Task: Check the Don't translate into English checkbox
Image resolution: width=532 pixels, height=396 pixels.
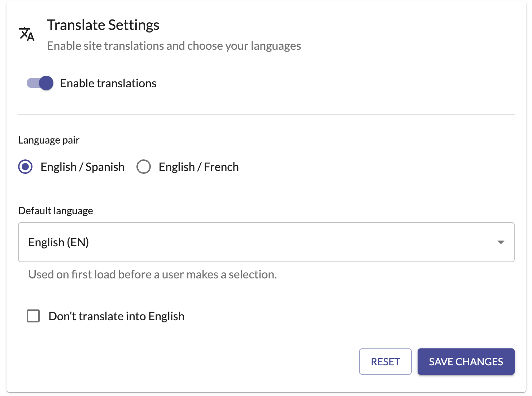Action: pyautogui.click(x=33, y=316)
